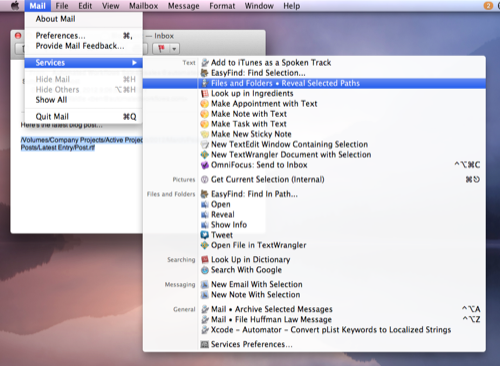Open Preferences from Mail menu
This screenshot has height=366, width=500.
(x=84, y=36)
